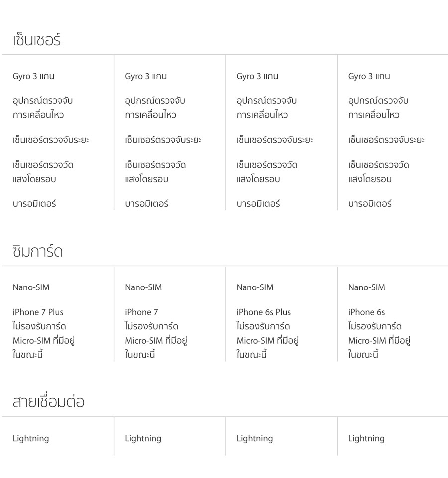Screen dimensions: 448x478
Task: Click Nano-SIM in the second column
Action: click(143, 287)
